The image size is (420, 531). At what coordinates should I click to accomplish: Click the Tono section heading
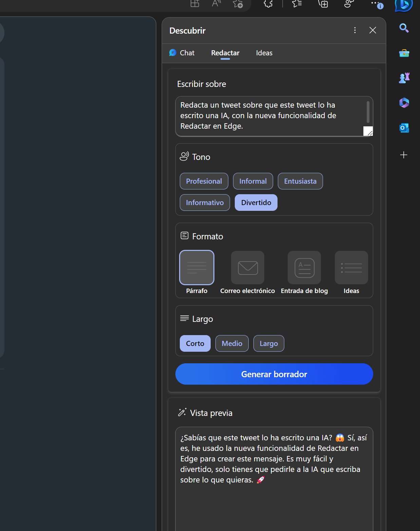tap(201, 157)
